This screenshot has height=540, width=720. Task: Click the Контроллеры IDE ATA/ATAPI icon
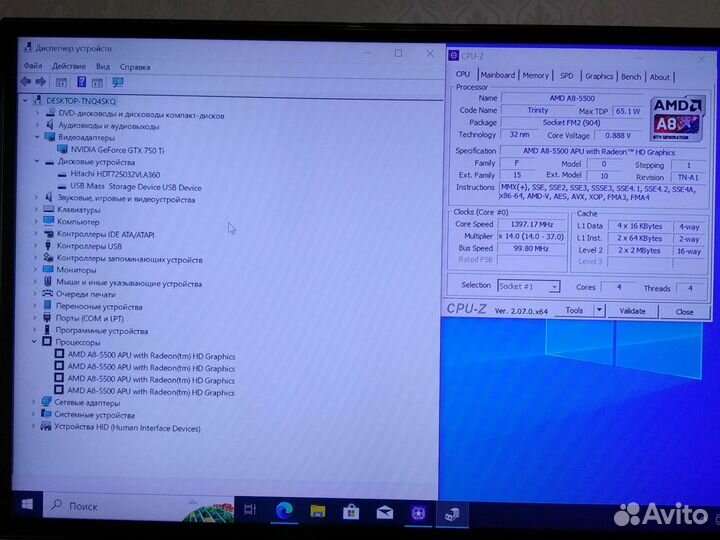(x=48, y=233)
